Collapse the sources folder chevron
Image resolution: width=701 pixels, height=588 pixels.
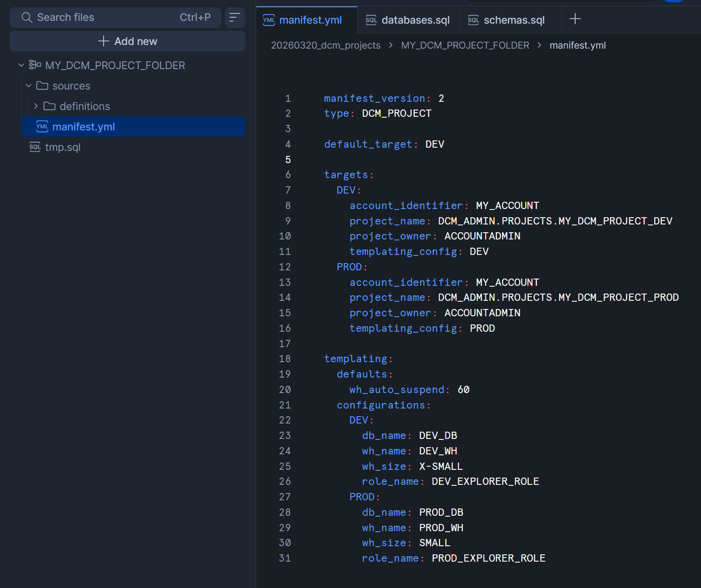tap(29, 86)
